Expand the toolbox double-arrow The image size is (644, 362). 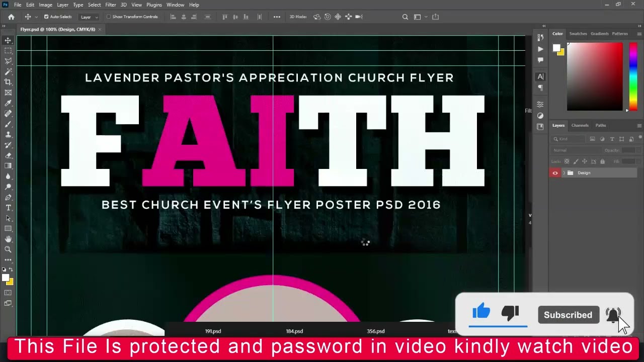coord(3,26)
